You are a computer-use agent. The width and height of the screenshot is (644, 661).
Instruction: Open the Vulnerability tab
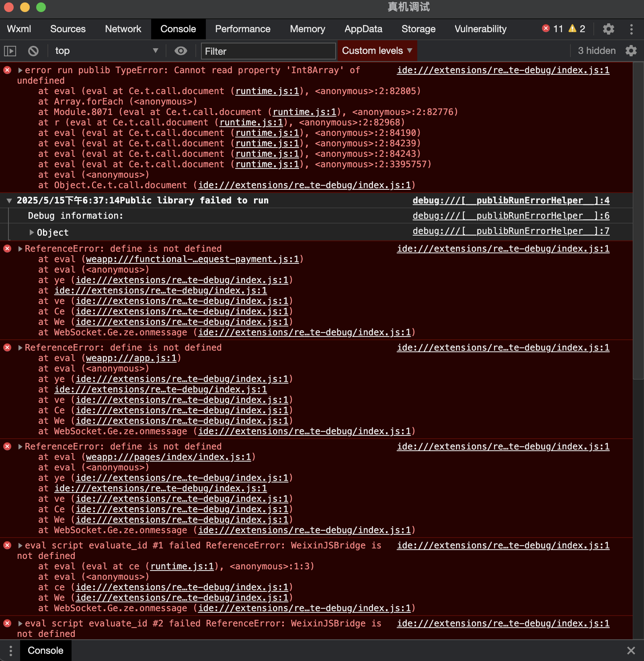[480, 29]
